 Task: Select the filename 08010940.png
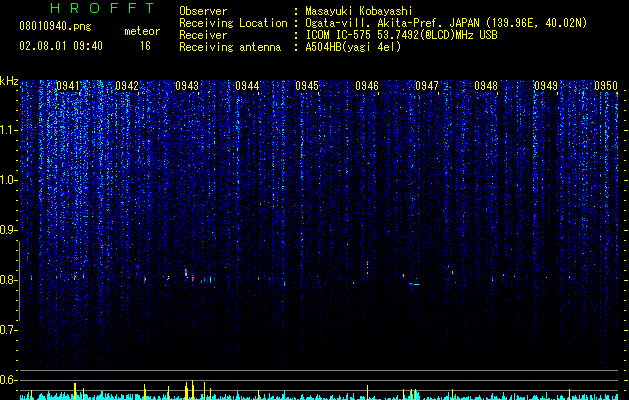tap(55, 27)
